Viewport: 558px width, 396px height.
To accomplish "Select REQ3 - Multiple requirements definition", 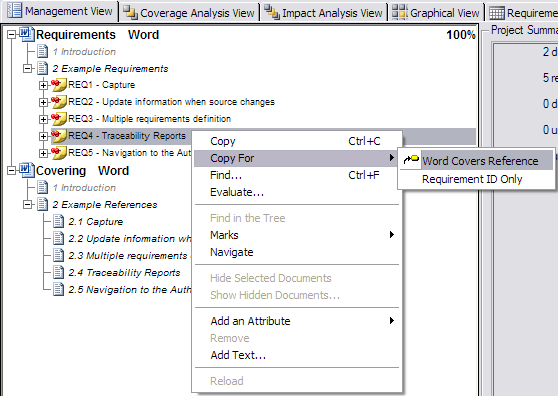I will pyautogui.click(x=149, y=118).
